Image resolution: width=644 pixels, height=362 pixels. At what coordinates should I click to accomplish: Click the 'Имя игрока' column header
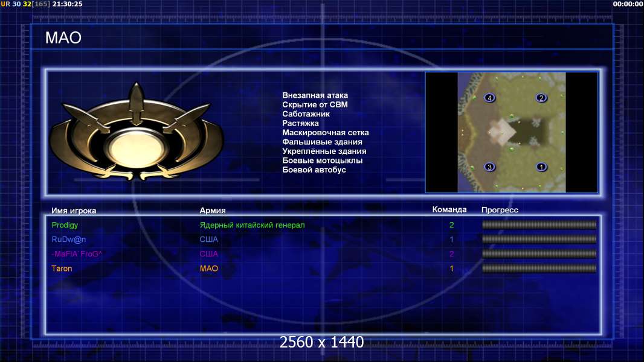74,211
